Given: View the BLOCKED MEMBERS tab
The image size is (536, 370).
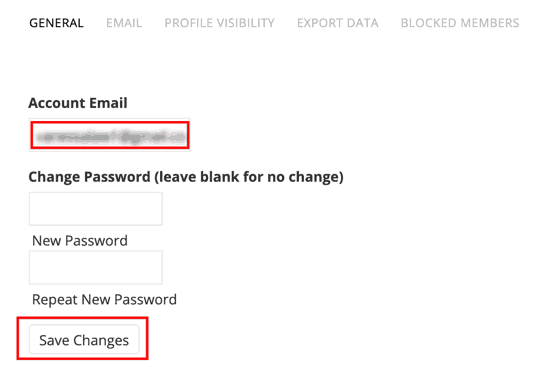Looking at the screenshot, I should pyautogui.click(x=460, y=23).
